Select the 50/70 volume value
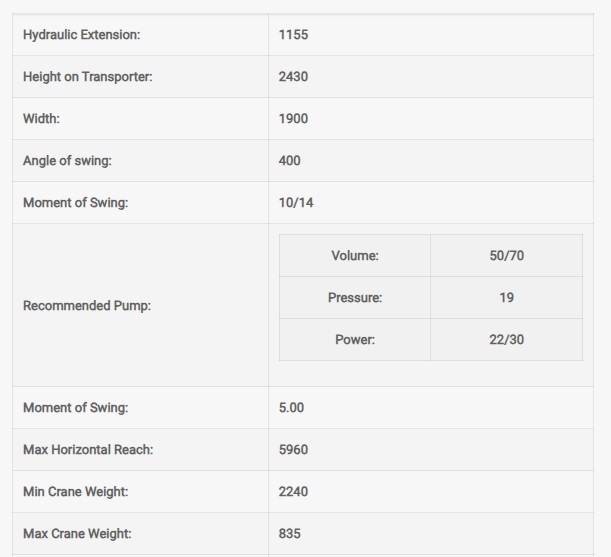Screen dimensions: 611x557 pos(507,256)
